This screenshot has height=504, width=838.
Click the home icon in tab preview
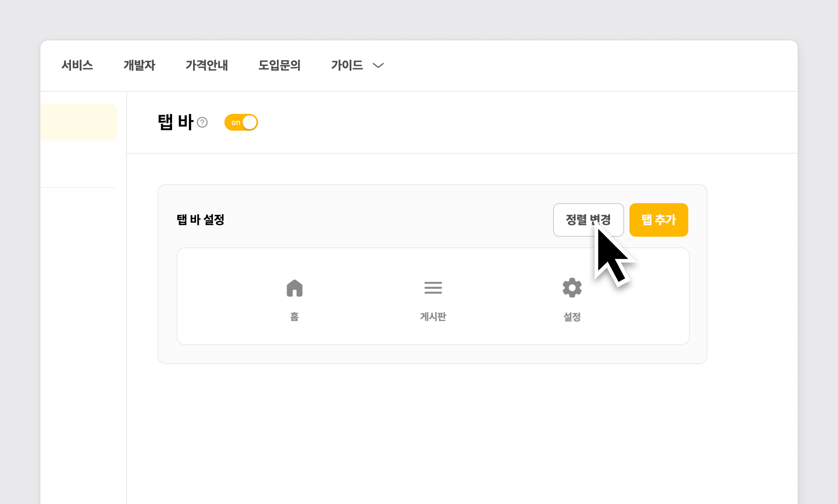(294, 288)
